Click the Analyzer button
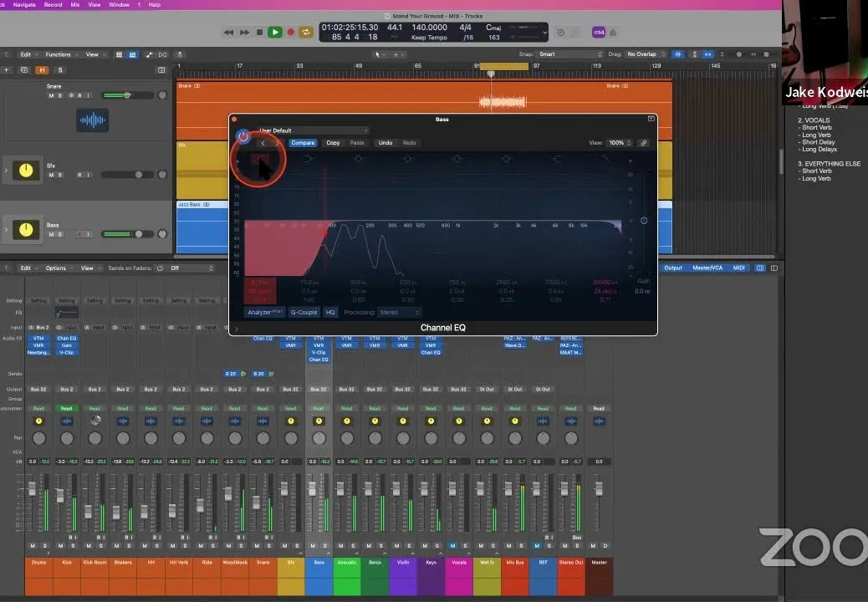This screenshot has height=602, width=868. point(264,312)
